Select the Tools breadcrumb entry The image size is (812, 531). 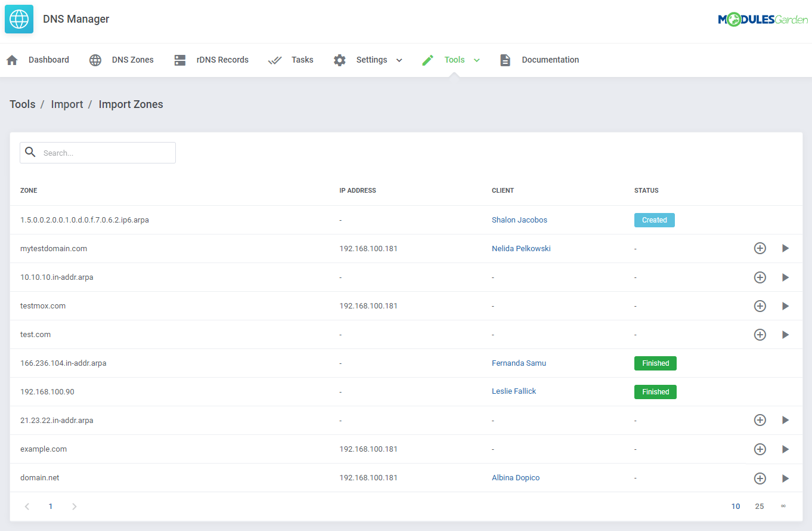tap(22, 104)
